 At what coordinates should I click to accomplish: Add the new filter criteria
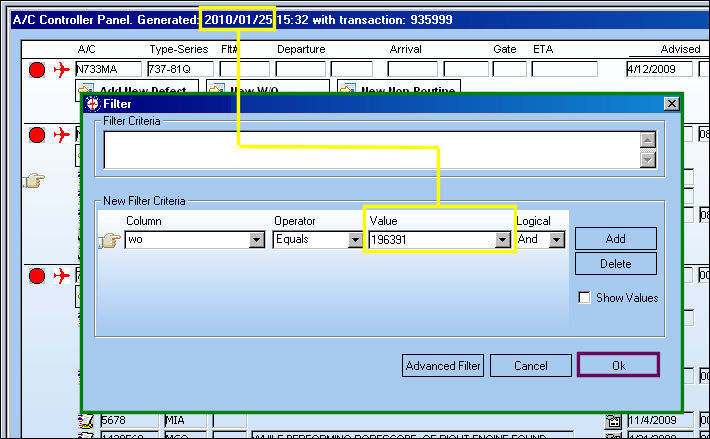pyautogui.click(x=615, y=239)
